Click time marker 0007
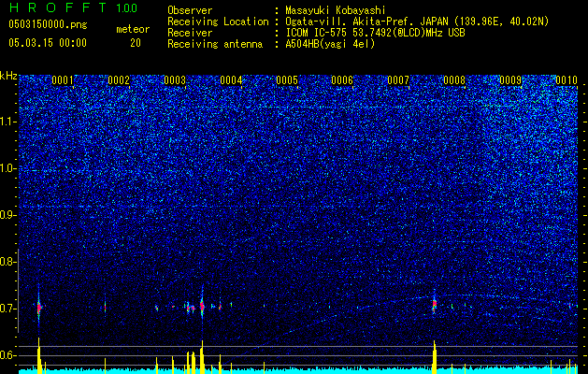 398,80
